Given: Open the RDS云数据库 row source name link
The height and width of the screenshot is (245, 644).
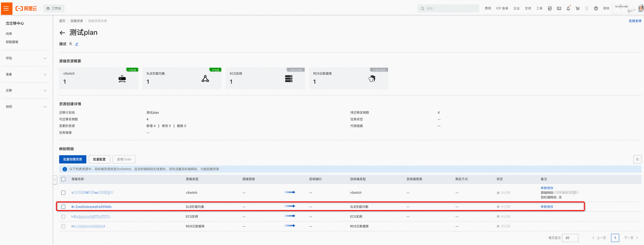Looking at the screenshot, I should click(88, 226).
